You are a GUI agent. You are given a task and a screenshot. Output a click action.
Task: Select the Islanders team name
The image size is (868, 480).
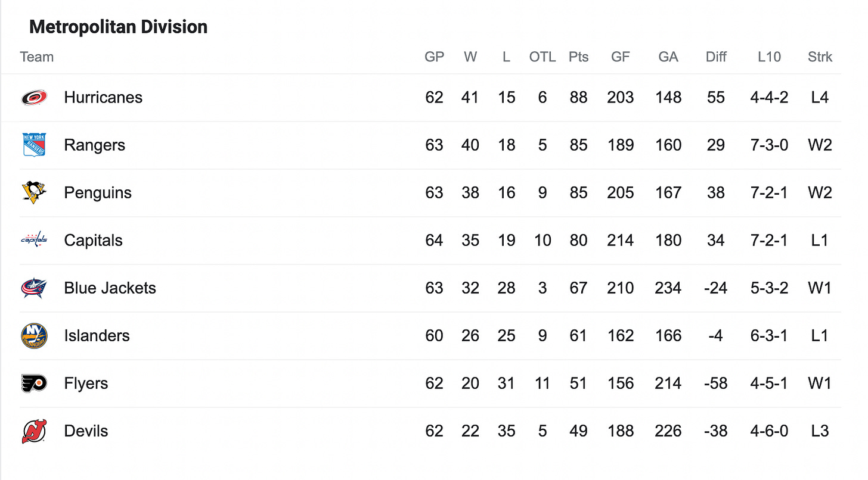click(x=97, y=336)
